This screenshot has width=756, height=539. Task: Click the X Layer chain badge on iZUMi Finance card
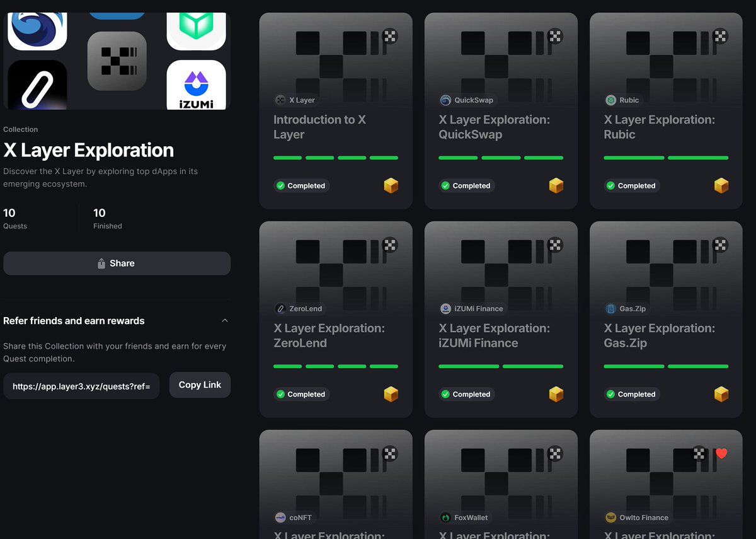click(x=555, y=245)
